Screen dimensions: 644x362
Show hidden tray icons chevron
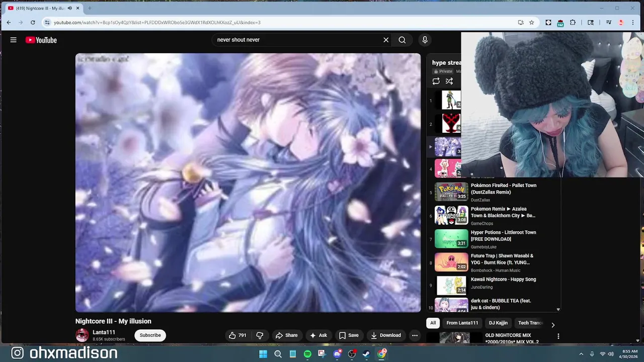tap(581, 354)
